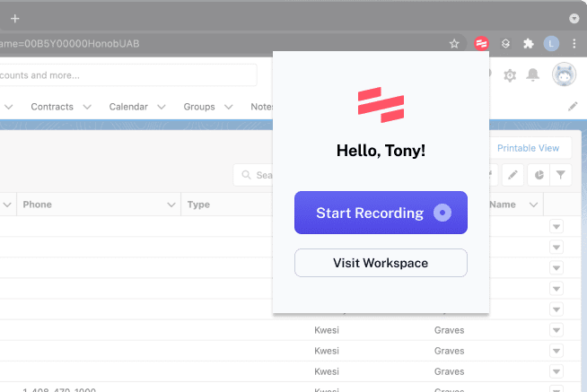This screenshot has width=587, height=392.
Task: Click the red Scribe extension icon
Action: 481,43
